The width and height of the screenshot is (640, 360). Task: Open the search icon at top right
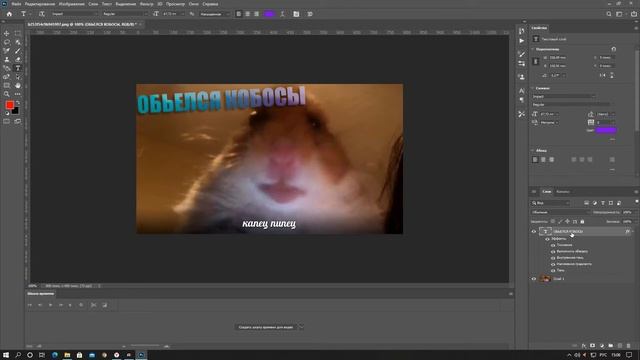click(609, 14)
